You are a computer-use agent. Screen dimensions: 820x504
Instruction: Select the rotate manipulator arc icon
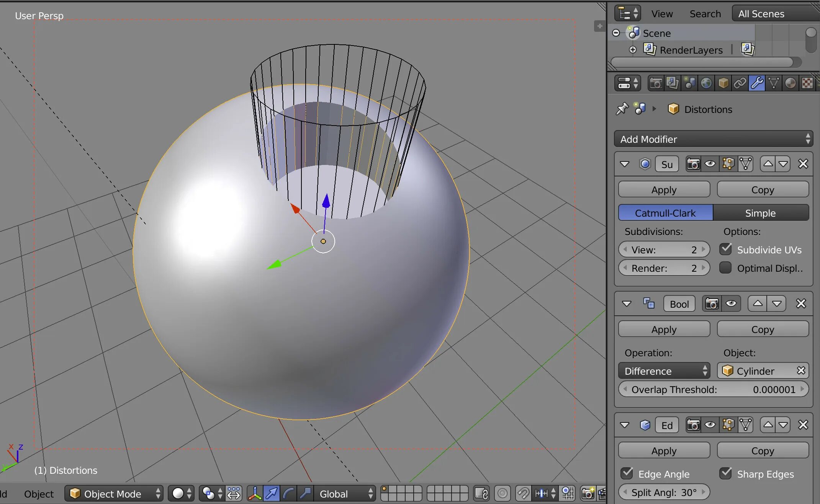tap(288, 494)
